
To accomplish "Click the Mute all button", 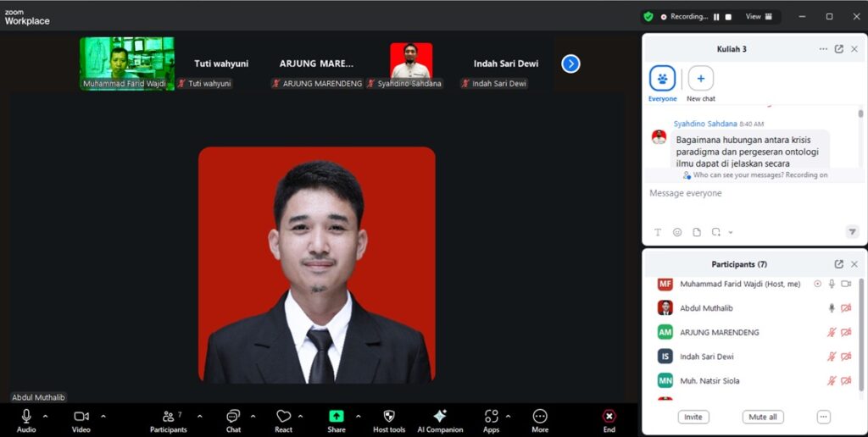I will (762, 417).
